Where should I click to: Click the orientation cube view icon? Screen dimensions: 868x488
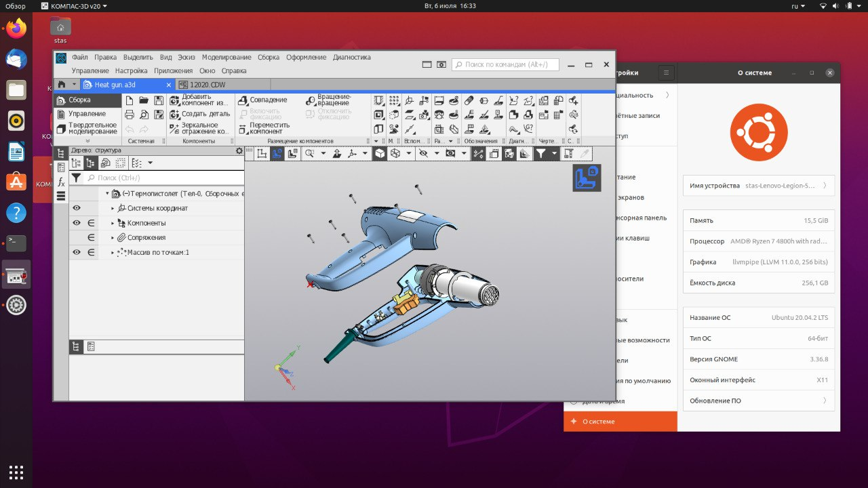point(586,178)
